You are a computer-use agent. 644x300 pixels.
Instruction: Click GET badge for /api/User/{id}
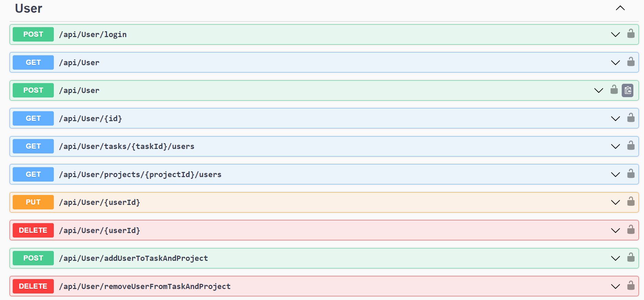pos(33,118)
